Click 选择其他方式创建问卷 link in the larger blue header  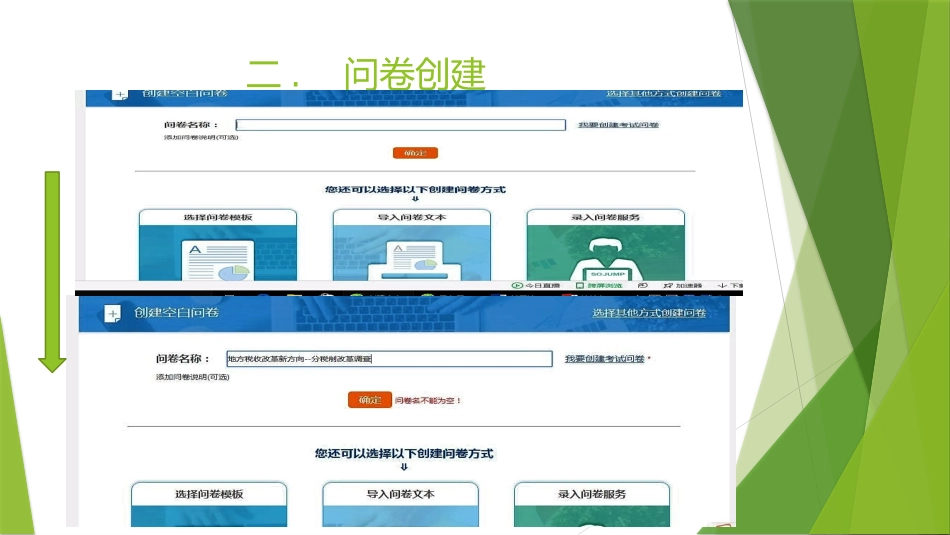pos(649,313)
